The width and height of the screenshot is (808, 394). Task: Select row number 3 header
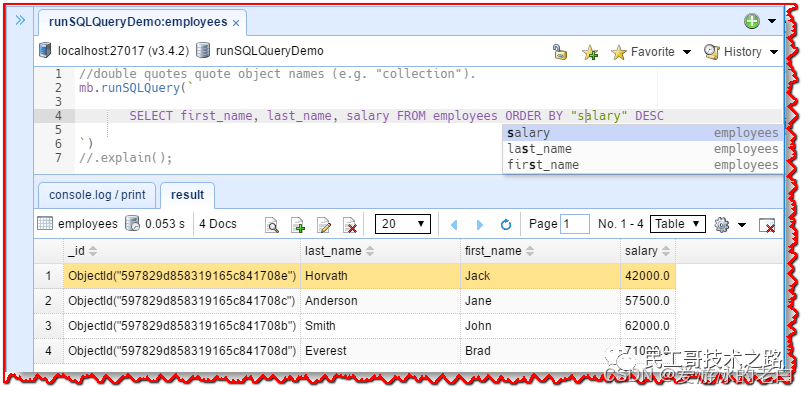(x=48, y=326)
